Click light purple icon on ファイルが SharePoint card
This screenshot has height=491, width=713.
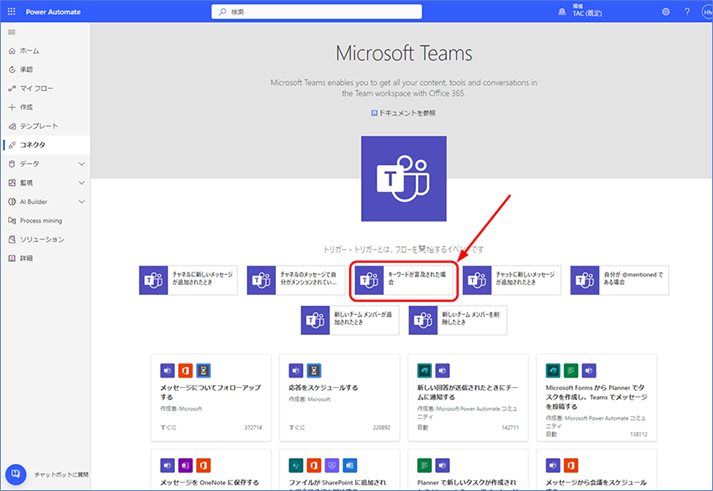[332, 465]
